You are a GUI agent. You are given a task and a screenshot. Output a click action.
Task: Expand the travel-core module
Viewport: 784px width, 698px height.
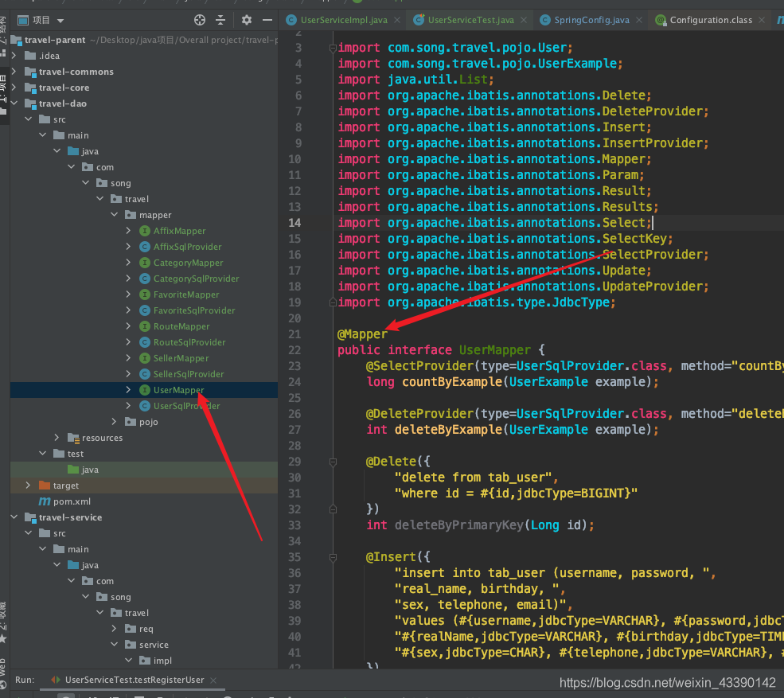(14, 88)
